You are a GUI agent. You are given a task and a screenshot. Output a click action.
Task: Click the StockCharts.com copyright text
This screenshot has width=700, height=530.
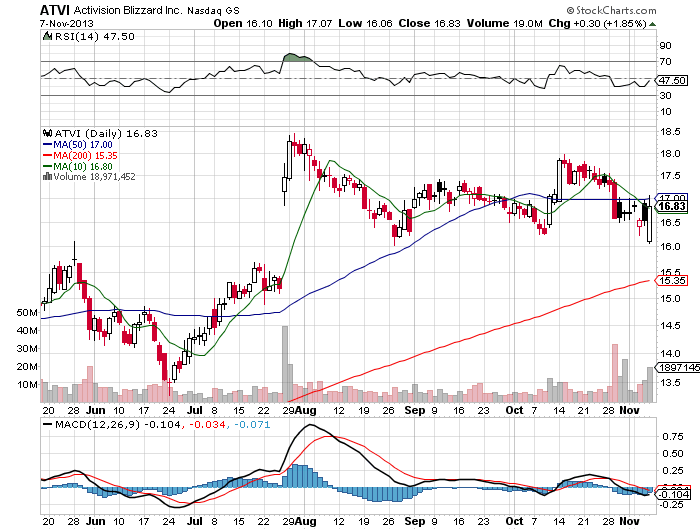point(611,10)
